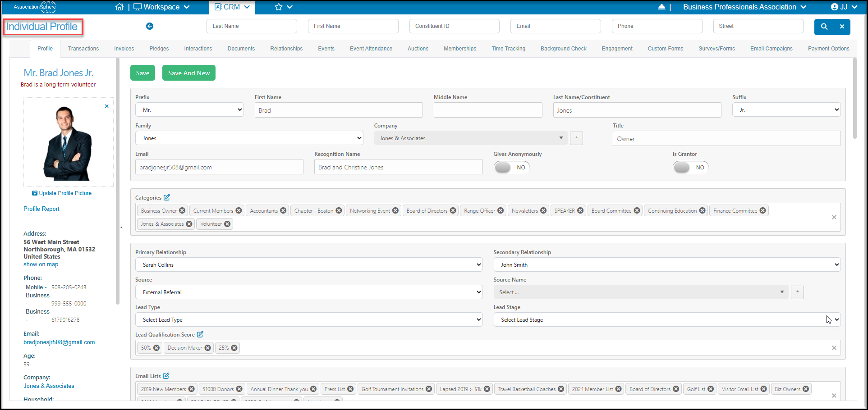Click the search magnifier icon
Screen dimensions: 868x410
click(x=824, y=27)
